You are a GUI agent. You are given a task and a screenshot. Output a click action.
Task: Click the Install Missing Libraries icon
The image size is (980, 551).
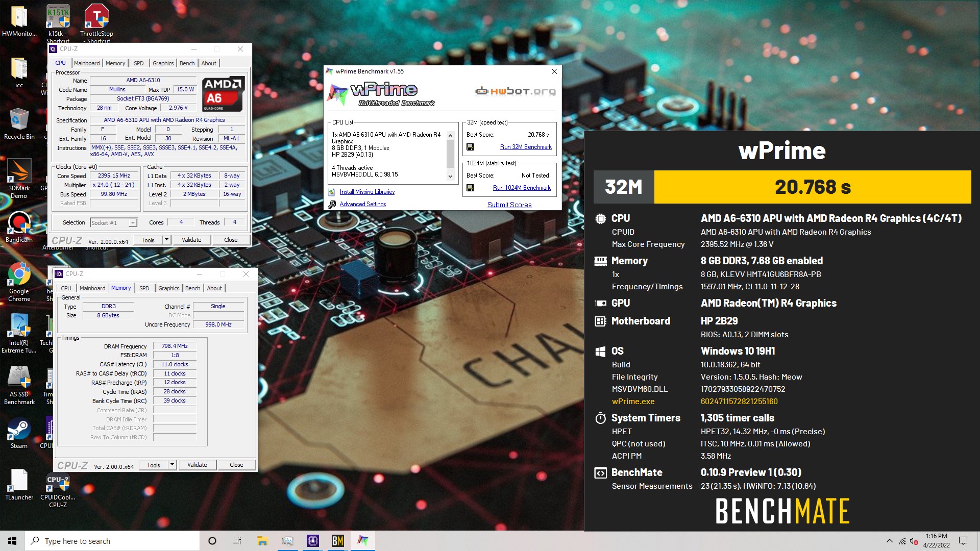point(331,192)
